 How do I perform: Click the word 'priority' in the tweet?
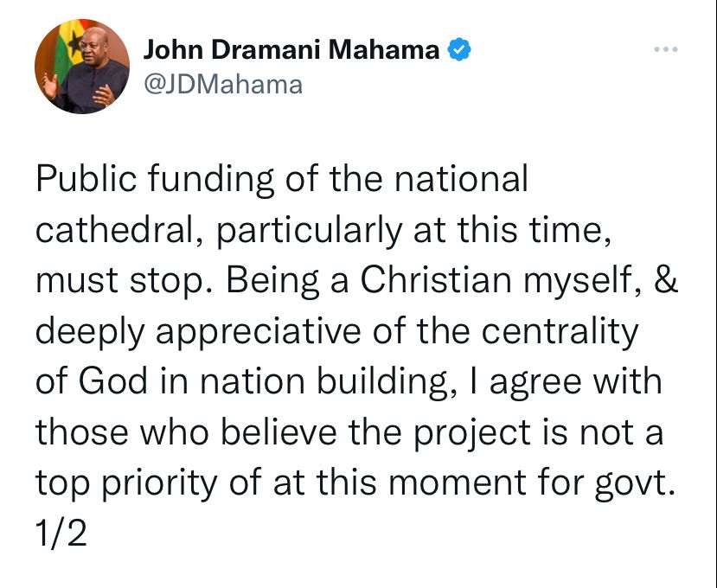158,483
